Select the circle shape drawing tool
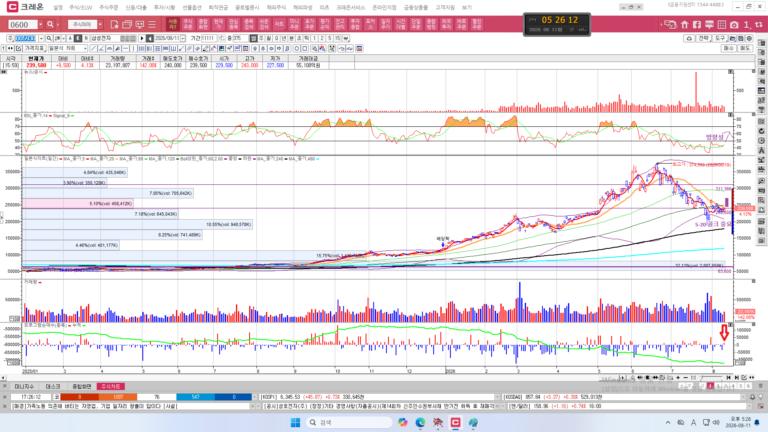768x432 pixels. click(296, 48)
